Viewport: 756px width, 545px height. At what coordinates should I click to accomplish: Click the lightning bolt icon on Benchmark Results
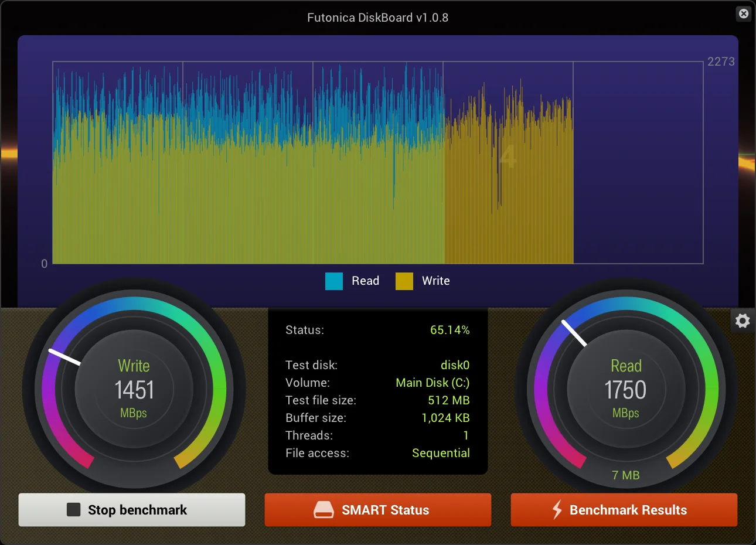click(557, 510)
